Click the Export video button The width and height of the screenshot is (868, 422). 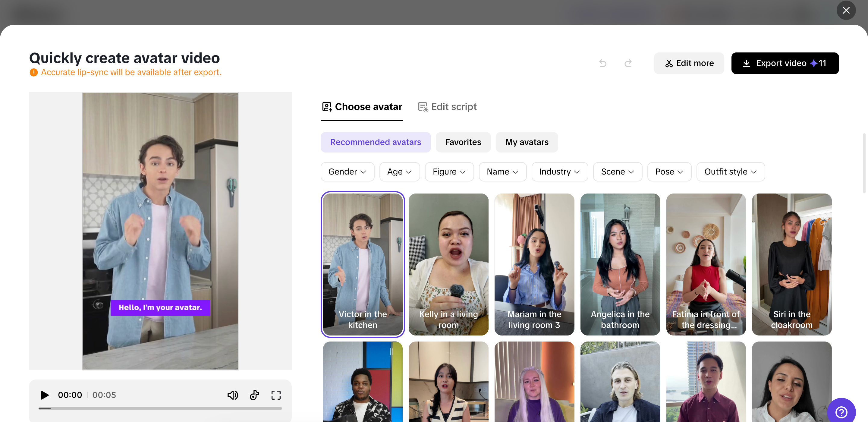pos(785,63)
